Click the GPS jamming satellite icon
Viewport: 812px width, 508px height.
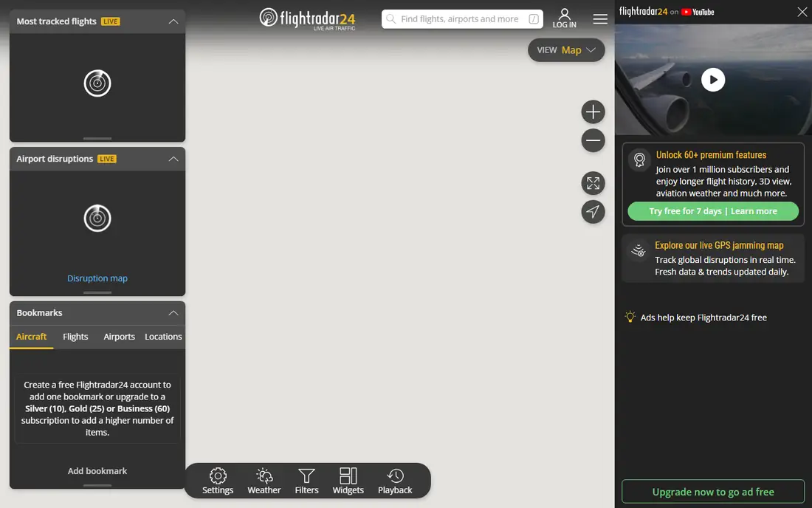pos(639,250)
